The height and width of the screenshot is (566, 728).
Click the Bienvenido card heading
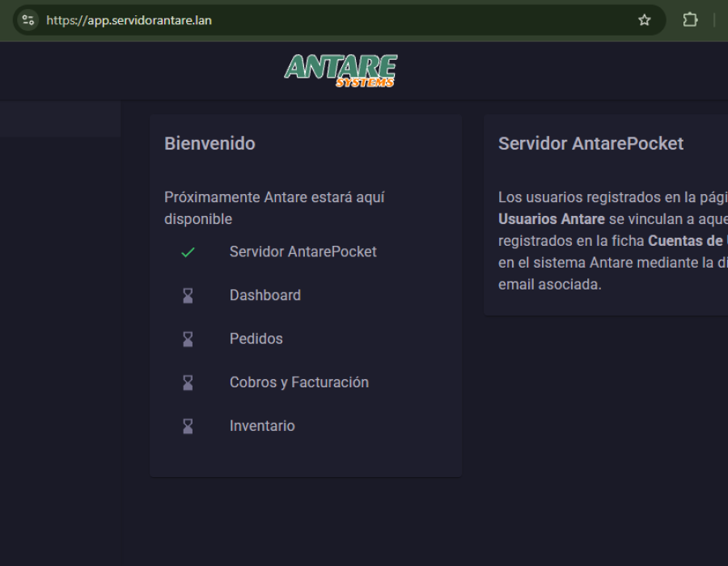pyautogui.click(x=210, y=144)
